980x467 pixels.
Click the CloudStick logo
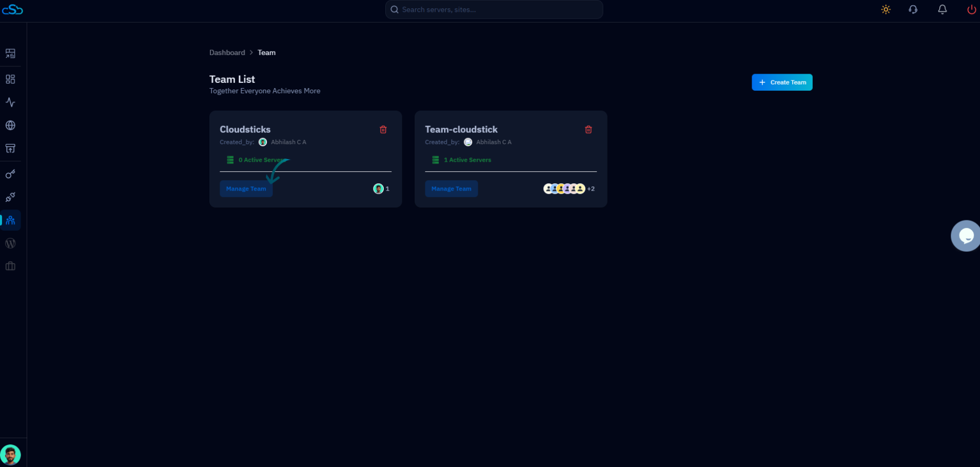(12, 10)
